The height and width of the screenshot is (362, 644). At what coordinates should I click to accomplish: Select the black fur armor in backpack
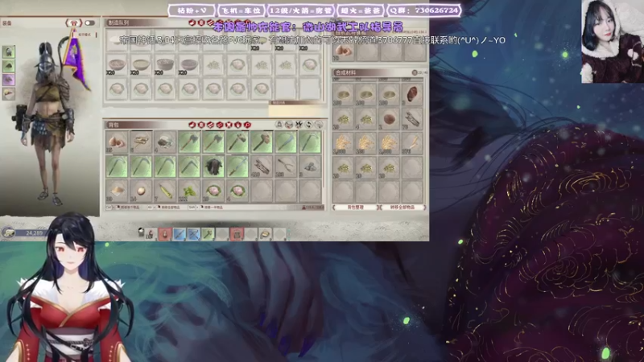coord(213,167)
